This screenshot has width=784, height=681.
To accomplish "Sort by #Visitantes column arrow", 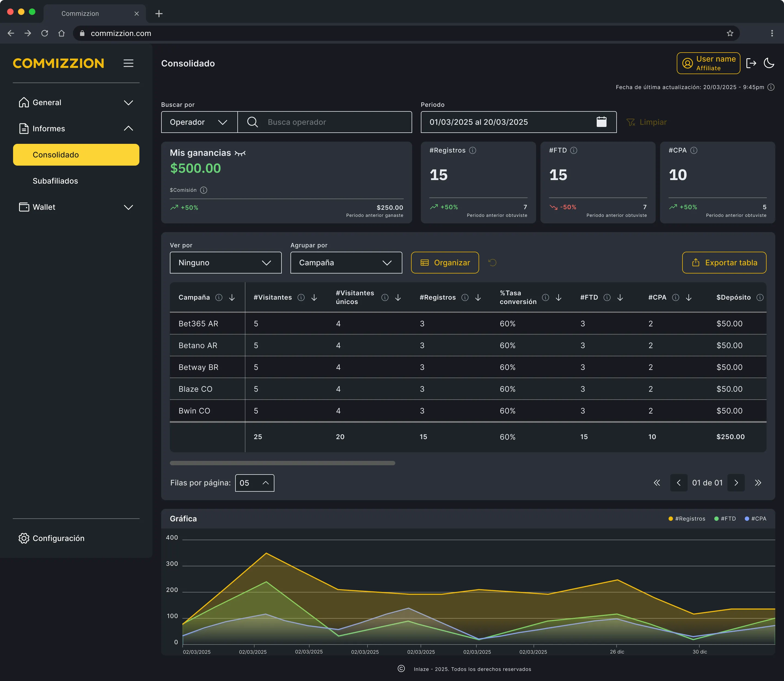I will pos(314,297).
